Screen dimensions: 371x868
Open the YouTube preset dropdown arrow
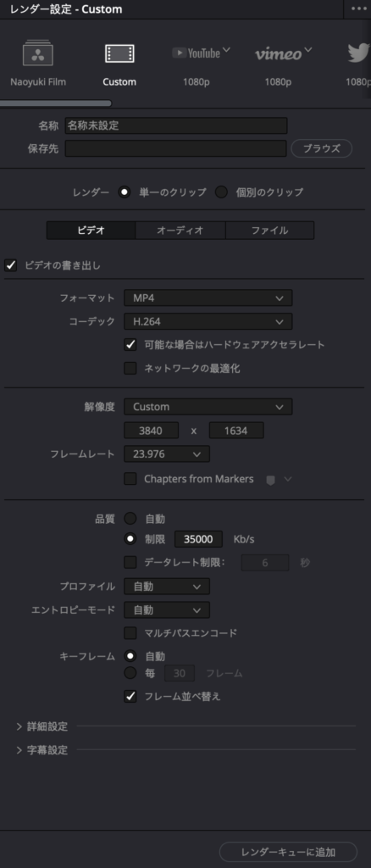[x=226, y=51]
